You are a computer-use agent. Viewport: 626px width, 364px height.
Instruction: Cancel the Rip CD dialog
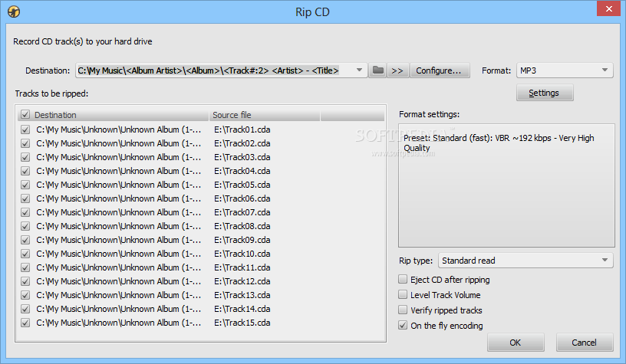tap(584, 343)
